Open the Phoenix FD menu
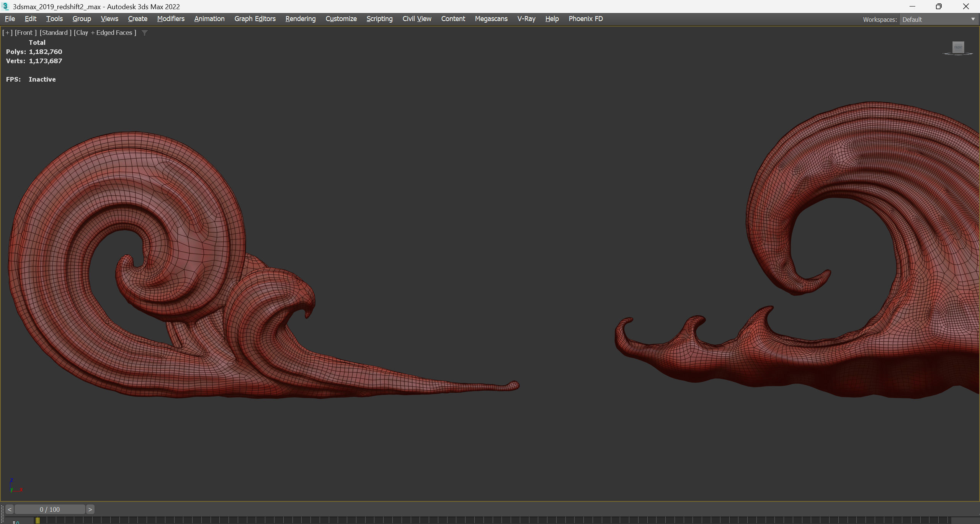 point(585,19)
